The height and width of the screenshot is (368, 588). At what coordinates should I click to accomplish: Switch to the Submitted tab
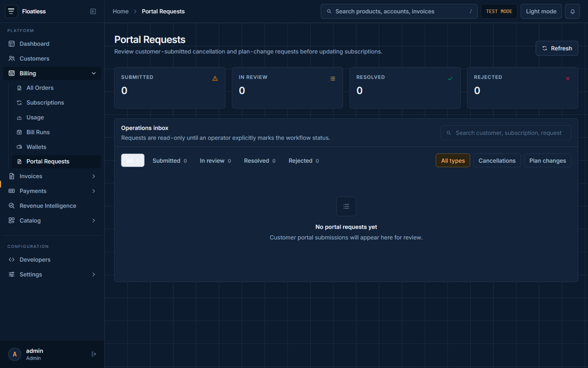(x=169, y=161)
